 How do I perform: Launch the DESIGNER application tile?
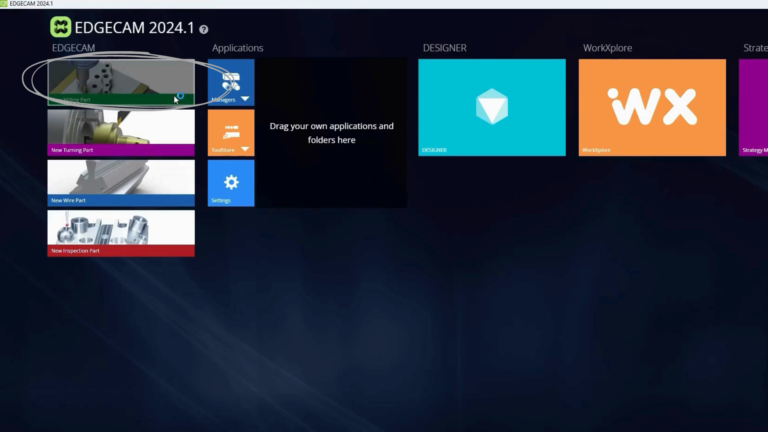tap(491, 107)
